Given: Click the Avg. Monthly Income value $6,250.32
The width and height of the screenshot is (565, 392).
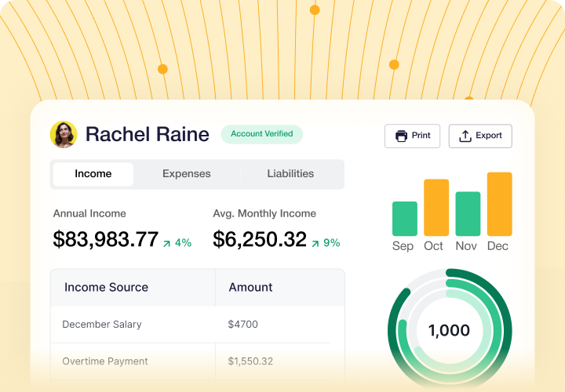Looking at the screenshot, I should [260, 239].
